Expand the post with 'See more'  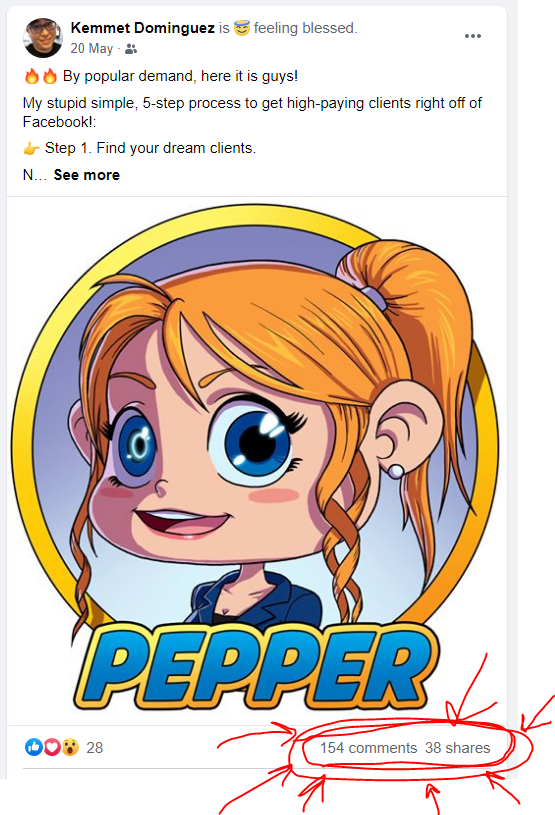87,175
